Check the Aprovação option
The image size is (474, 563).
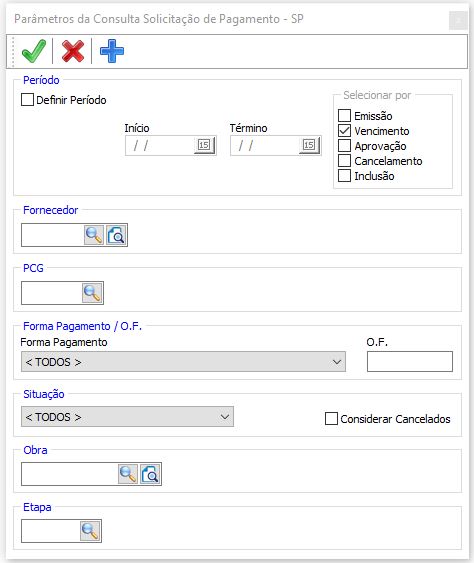pos(344,146)
